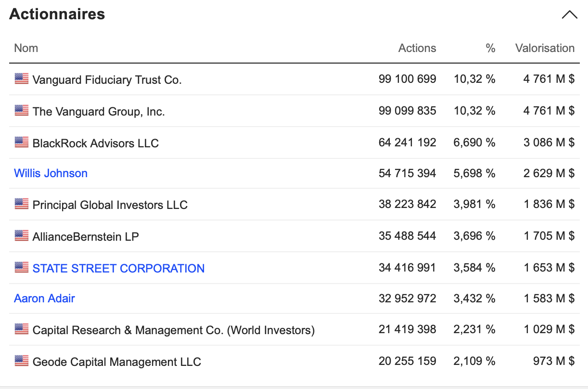Click the 2,231 % value
The width and height of the screenshot is (588, 389).
coord(474,329)
